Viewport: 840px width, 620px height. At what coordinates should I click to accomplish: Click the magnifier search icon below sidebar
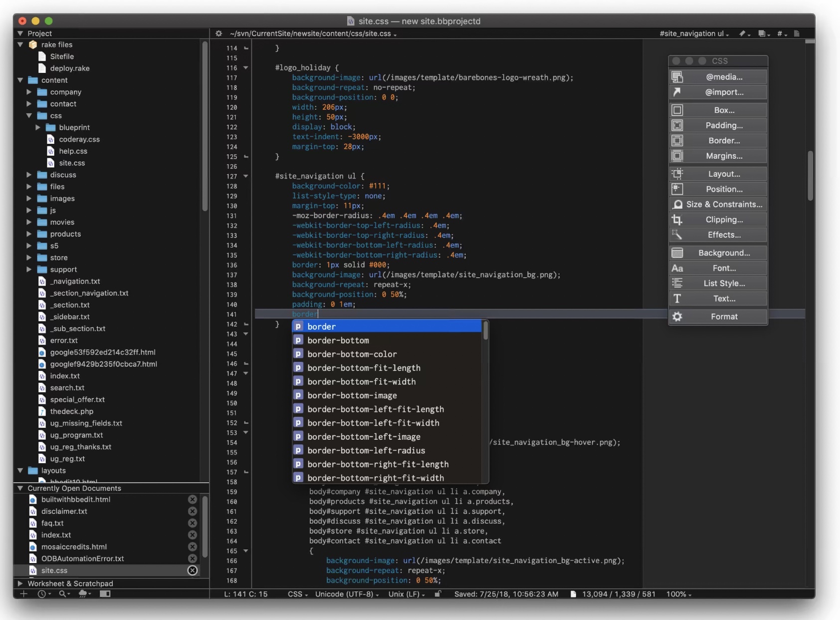coord(63,594)
